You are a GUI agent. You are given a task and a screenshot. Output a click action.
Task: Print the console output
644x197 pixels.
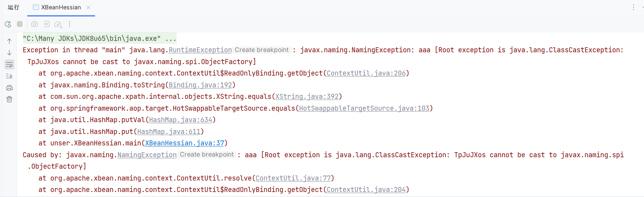point(9,88)
